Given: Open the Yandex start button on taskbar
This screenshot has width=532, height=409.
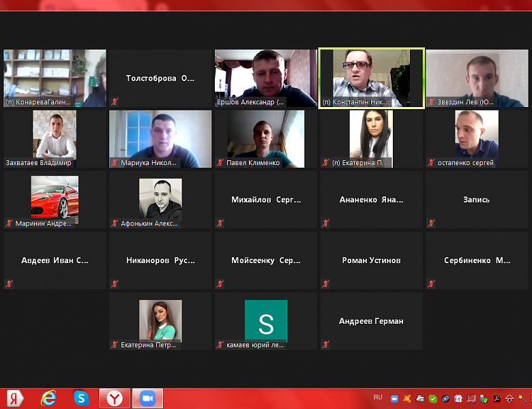Looking at the screenshot, I should (14, 398).
